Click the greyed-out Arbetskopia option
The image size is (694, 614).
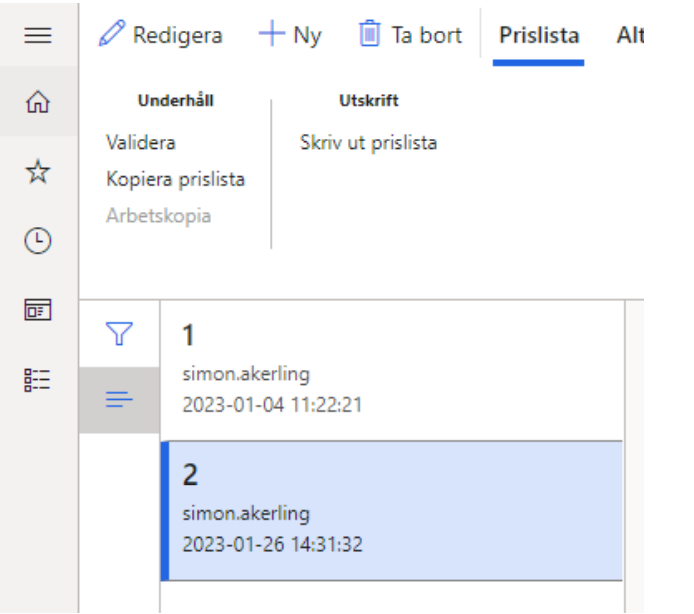point(158,216)
